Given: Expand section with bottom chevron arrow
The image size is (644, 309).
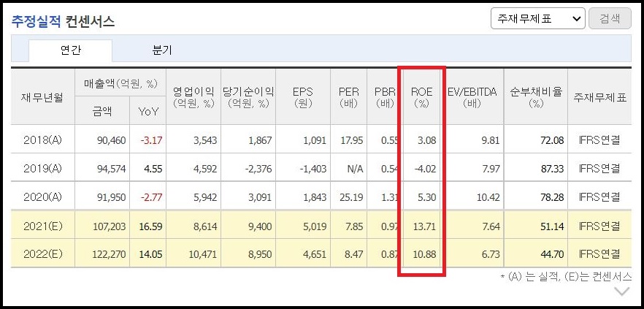Looking at the screenshot, I should 622,291.
